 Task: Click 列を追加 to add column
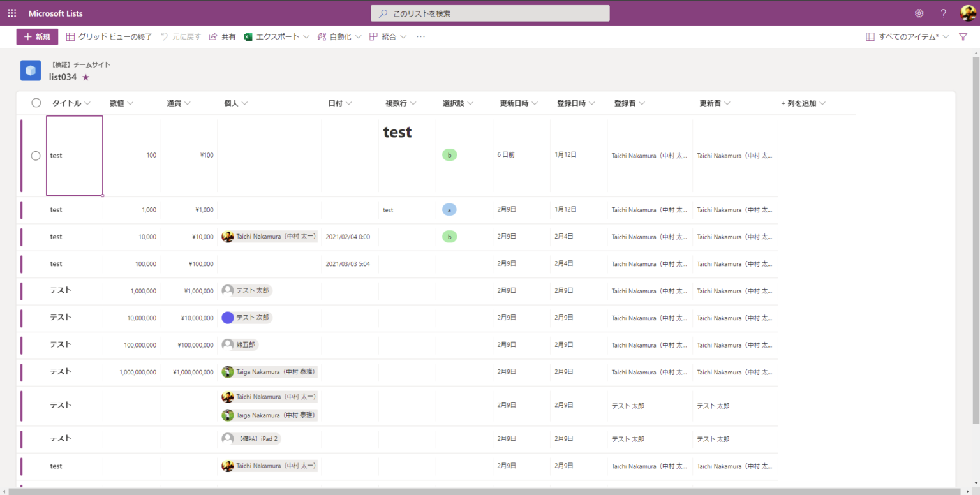(803, 103)
